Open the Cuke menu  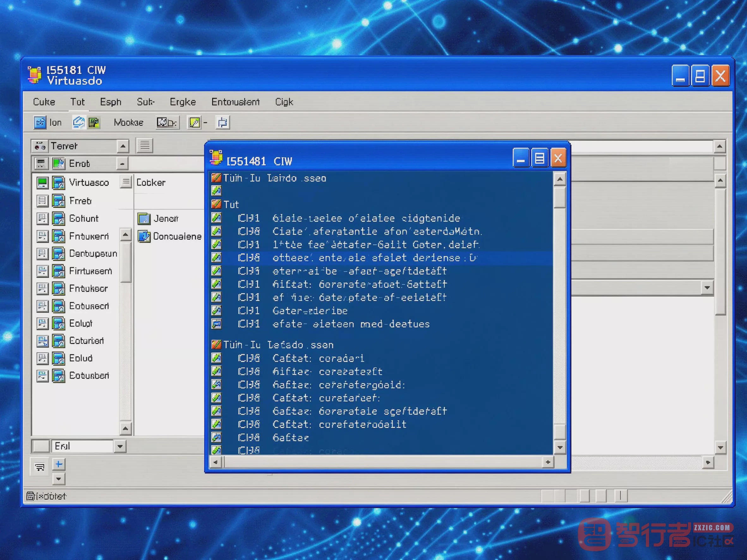[x=44, y=102]
